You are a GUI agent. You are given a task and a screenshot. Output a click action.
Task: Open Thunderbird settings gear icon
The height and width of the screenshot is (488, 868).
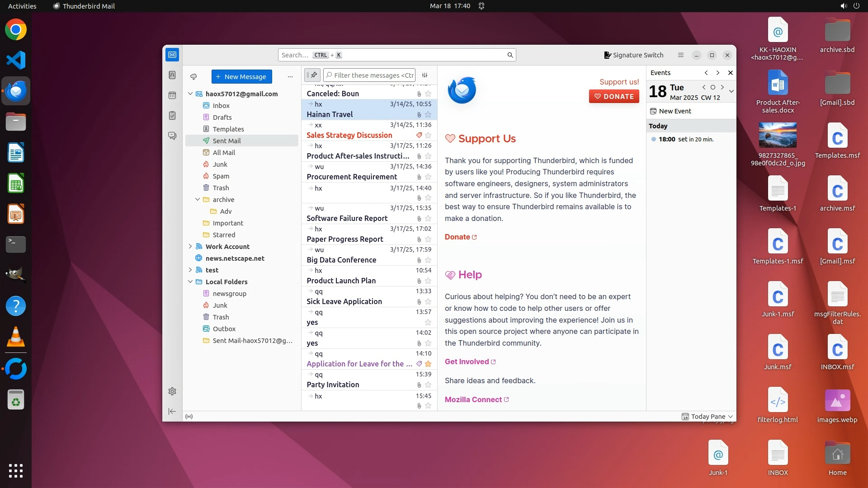tap(172, 391)
